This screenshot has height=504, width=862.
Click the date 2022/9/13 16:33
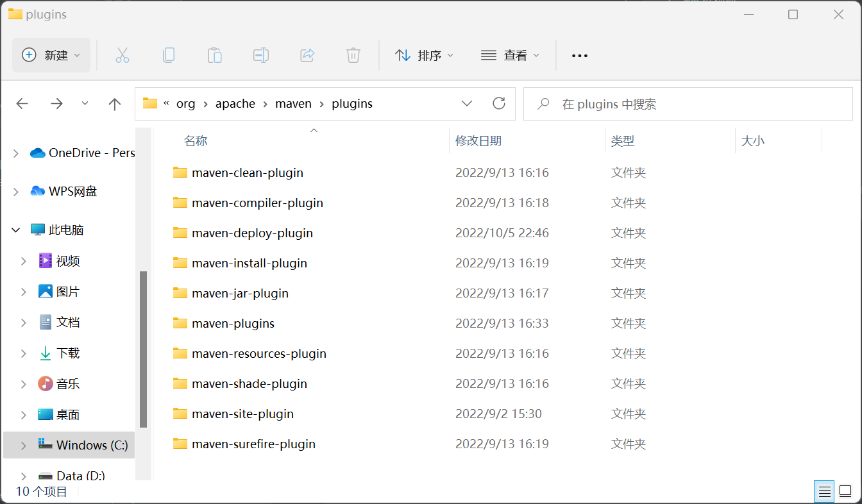[502, 323]
